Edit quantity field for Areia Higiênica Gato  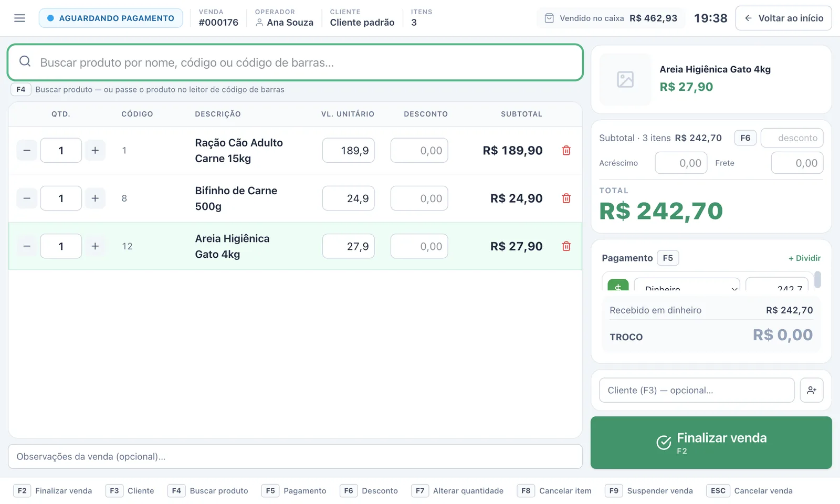pyautogui.click(x=61, y=246)
